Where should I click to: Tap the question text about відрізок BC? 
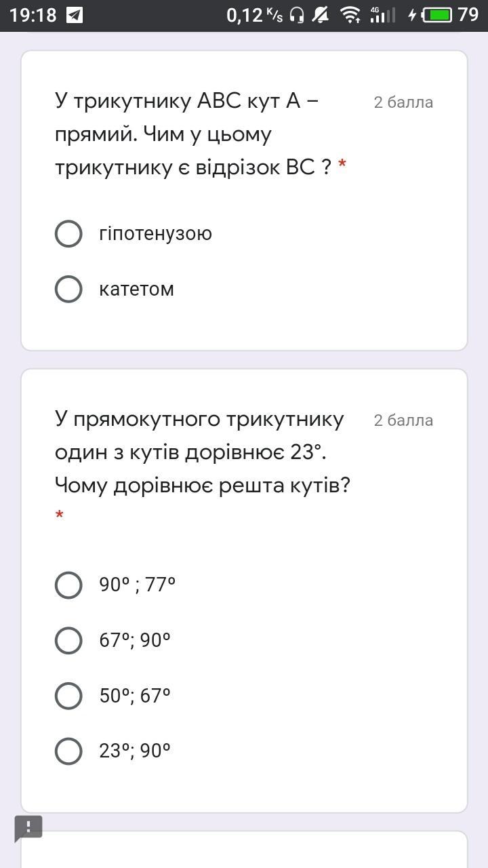(193, 134)
